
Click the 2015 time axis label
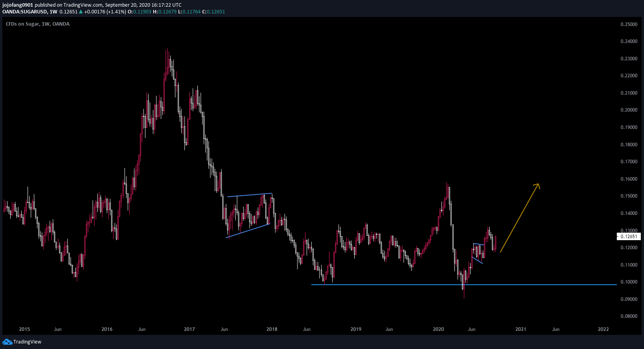click(x=24, y=329)
